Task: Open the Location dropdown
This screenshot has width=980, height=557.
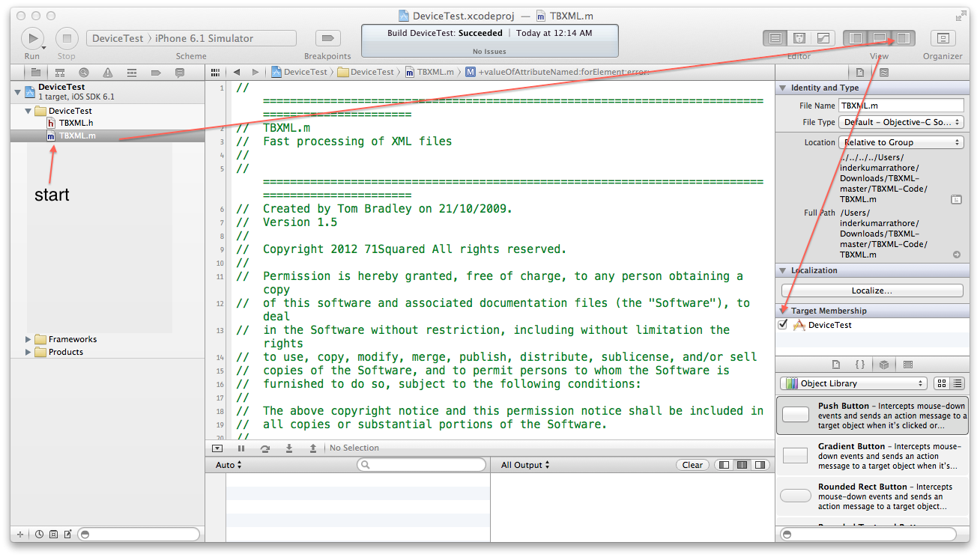Action: [x=901, y=142]
